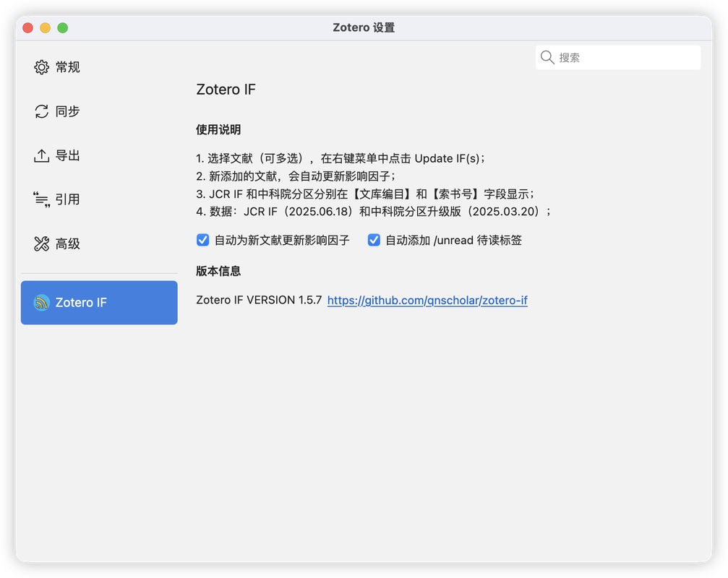Click the gear icon beside 常规
728x578 pixels.
[41, 67]
